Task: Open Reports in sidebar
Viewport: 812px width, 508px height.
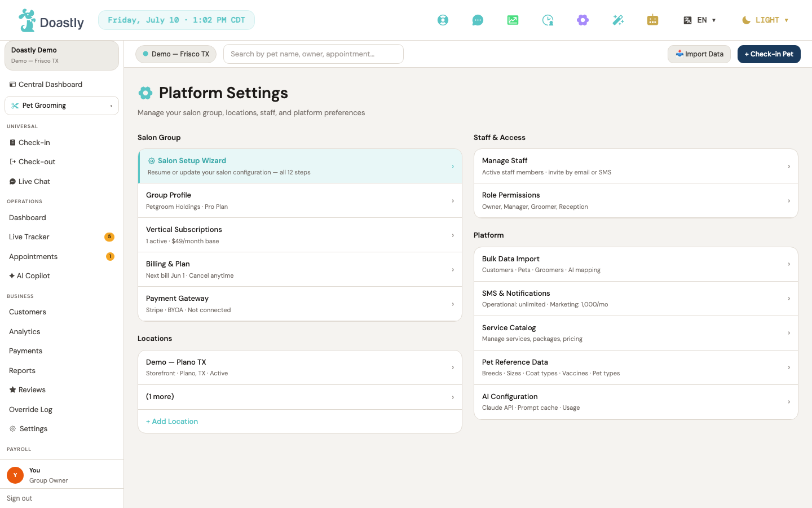Action: point(62,371)
